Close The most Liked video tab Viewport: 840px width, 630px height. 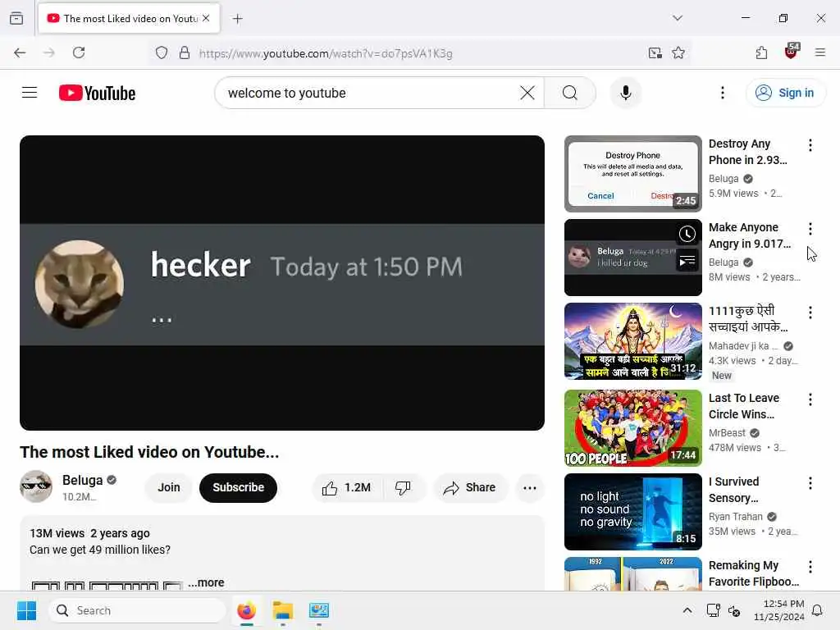[x=206, y=18]
